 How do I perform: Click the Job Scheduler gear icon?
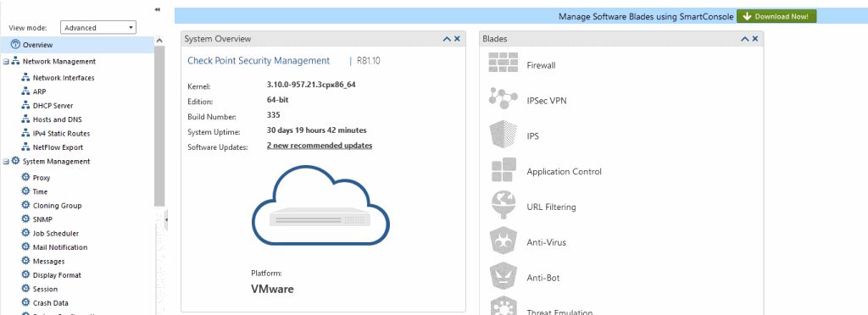coord(25,233)
